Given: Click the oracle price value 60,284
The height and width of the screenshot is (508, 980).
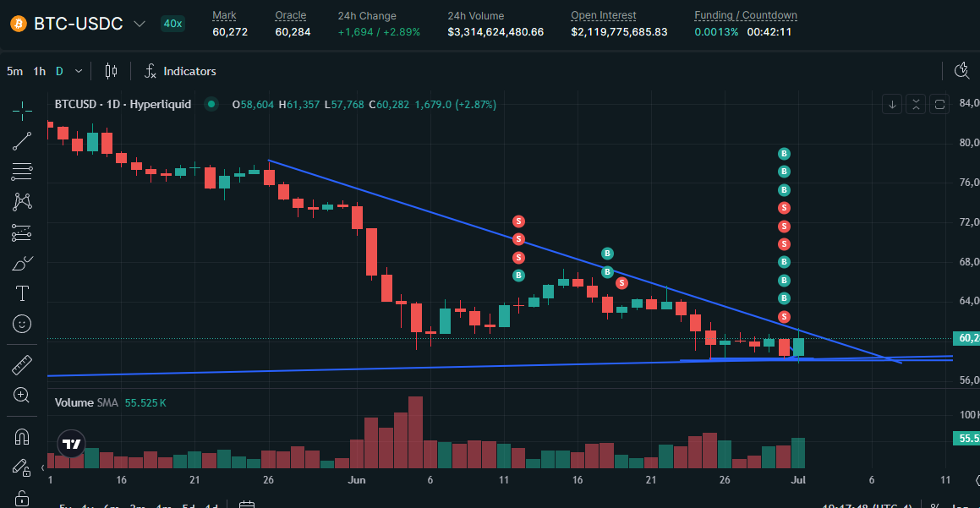Looking at the screenshot, I should click(293, 32).
